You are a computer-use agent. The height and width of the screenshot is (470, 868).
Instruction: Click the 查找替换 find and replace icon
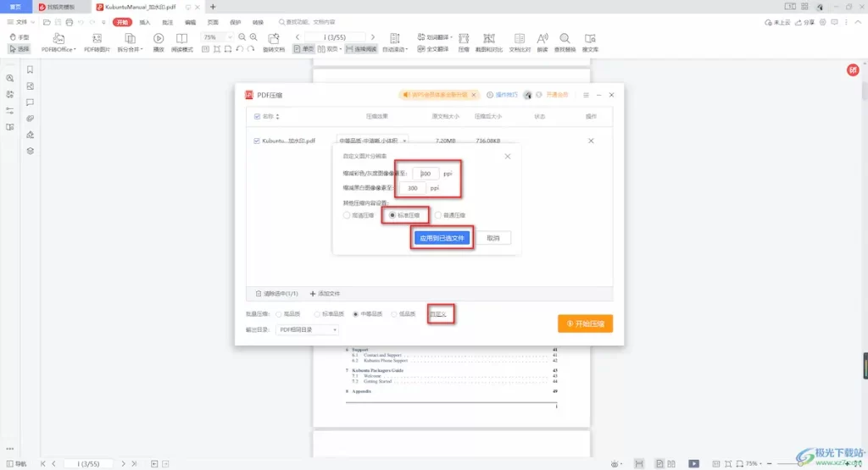click(565, 39)
